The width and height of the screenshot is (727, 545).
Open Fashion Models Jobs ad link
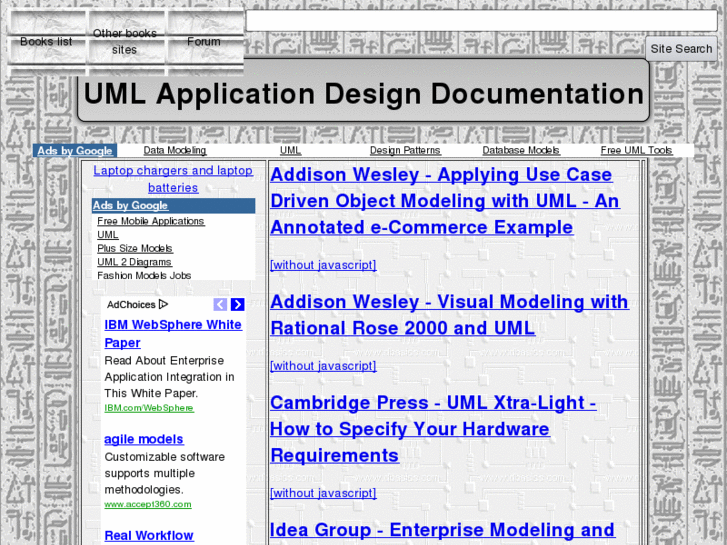[144, 276]
